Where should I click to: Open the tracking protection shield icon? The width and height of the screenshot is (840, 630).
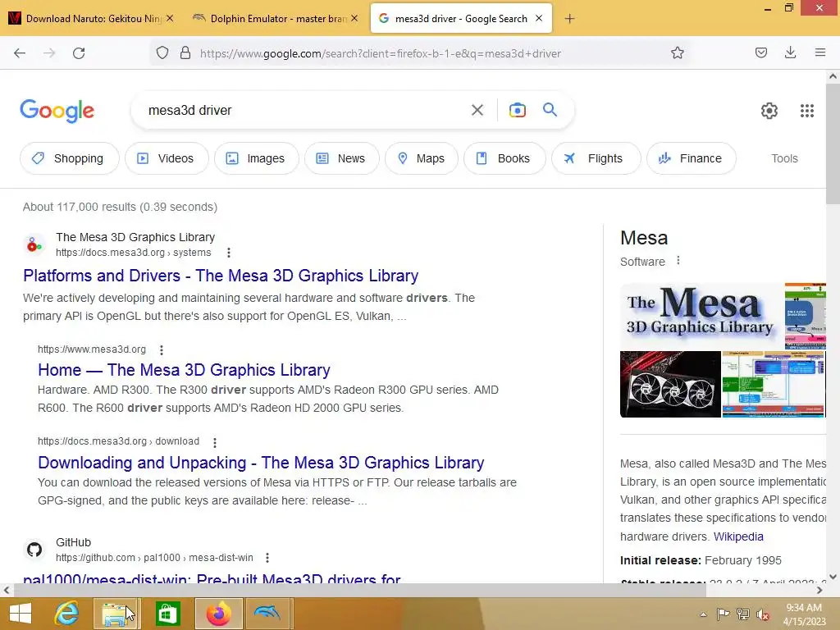(162, 53)
